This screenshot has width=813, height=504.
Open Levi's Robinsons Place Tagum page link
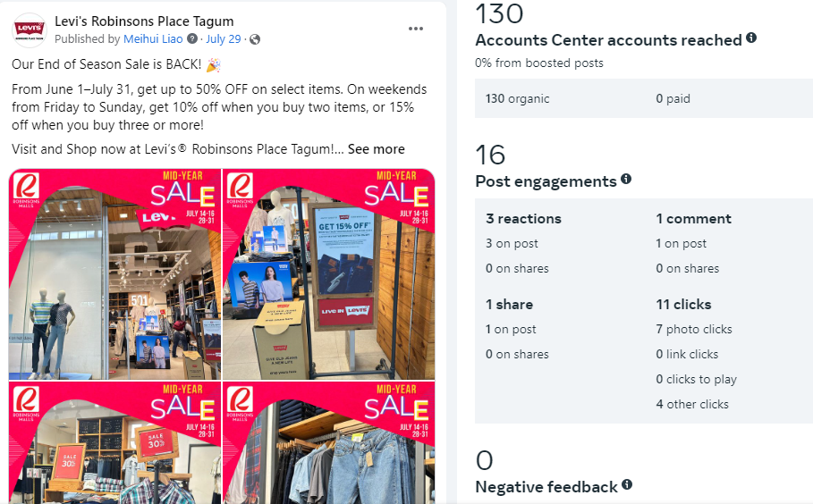144,21
